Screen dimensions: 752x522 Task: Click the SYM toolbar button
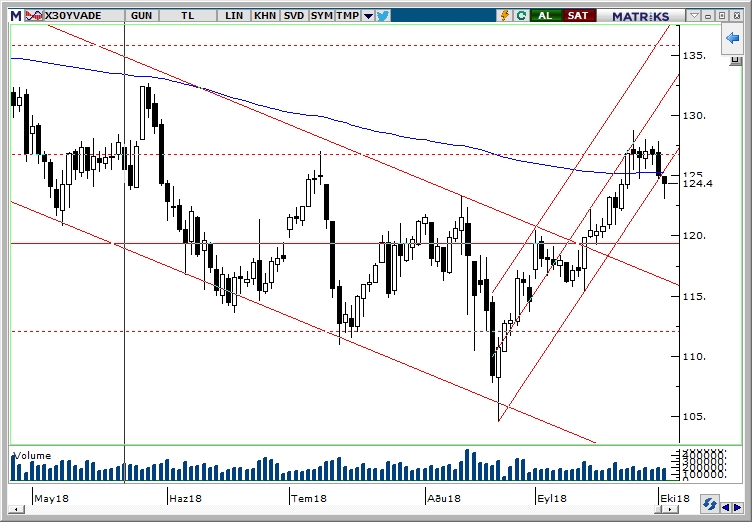tap(321, 16)
